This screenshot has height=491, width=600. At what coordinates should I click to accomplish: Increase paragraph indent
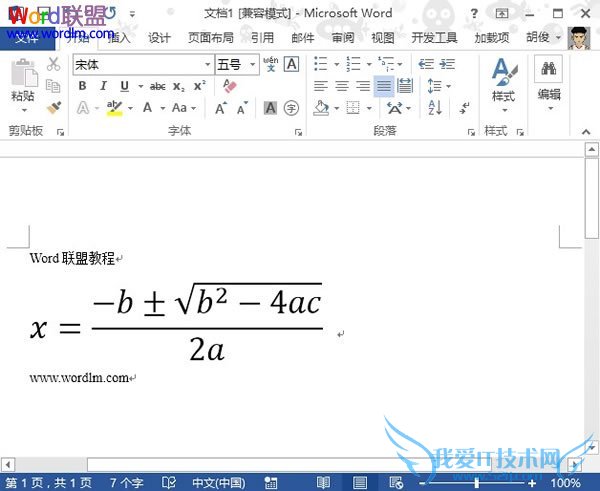pyautogui.click(x=447, y=64)
